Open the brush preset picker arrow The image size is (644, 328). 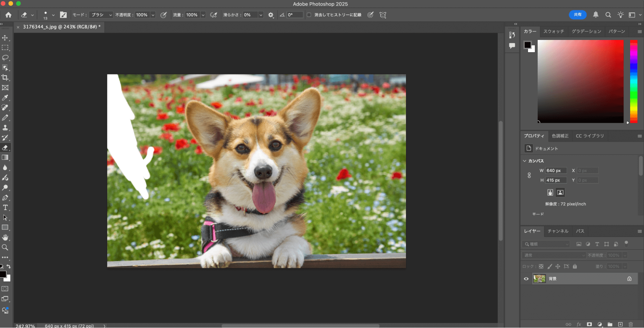53,15
